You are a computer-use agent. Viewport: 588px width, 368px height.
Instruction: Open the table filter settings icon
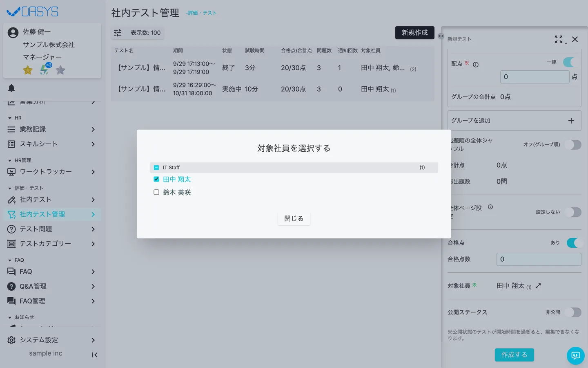[x=118, y=33]
